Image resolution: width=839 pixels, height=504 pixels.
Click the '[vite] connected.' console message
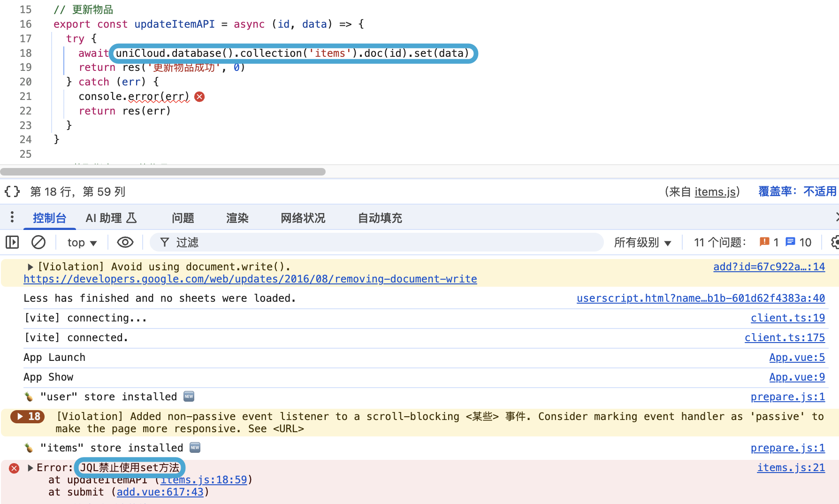76,337
